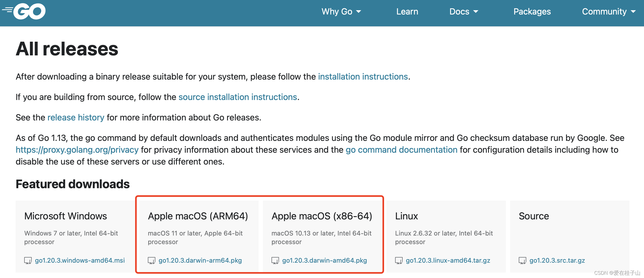This screenshot has width=644, height=278.
Task: Click download icon beside go1.20.3.darwin-arm64.pkg
Action: (x=152, y=261)
